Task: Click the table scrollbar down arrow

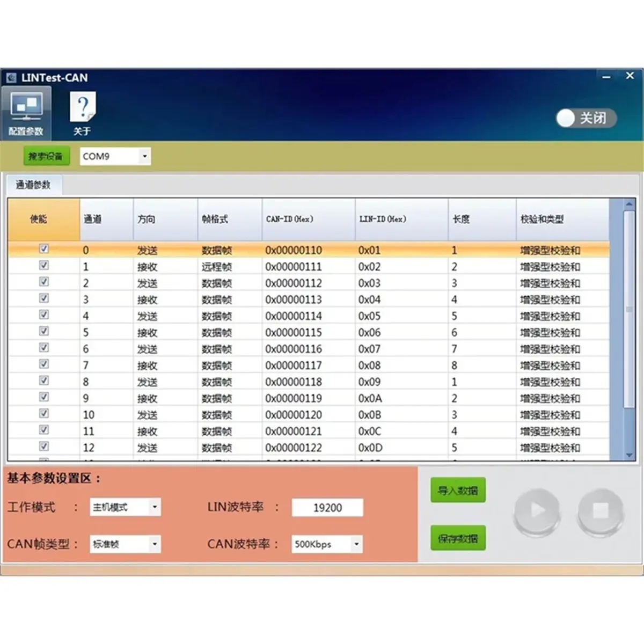Action: pos(630,455)
